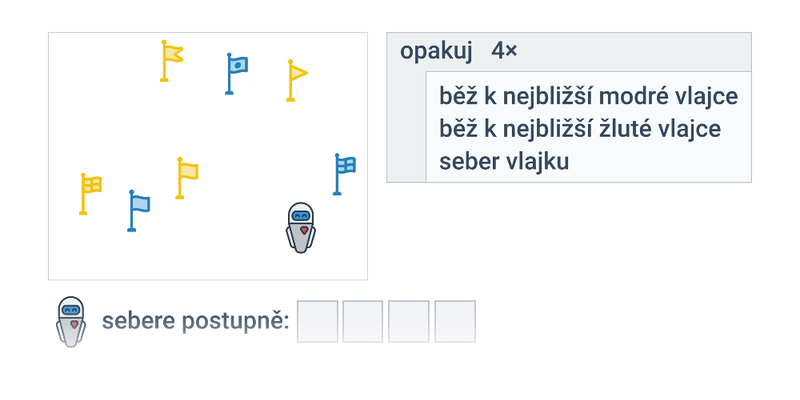This screenshot has height=400, width=800.
Task: Select the third empty answer box
Action: (409, 321)
